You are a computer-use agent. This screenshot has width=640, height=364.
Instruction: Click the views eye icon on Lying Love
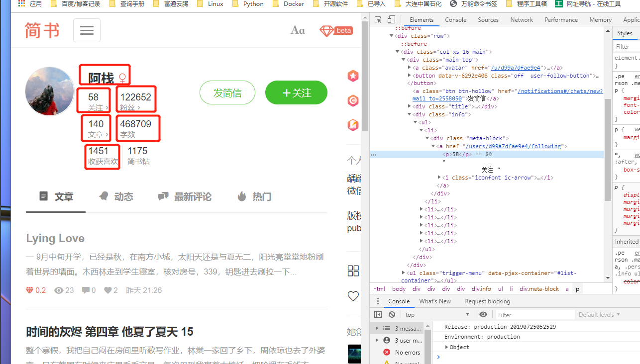point(59,290)
